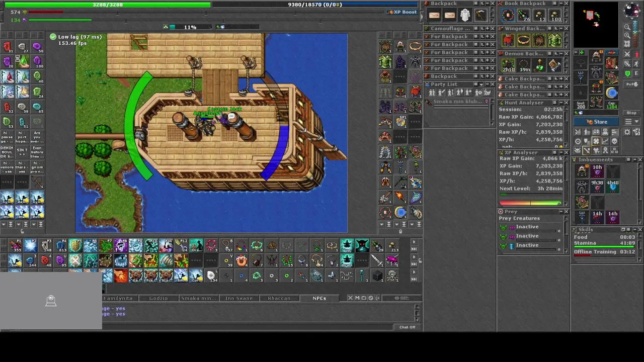The image size is (644, 362).
Task: Select the 2h10 item in Demon Backpack
Action: tap(508, 65)
